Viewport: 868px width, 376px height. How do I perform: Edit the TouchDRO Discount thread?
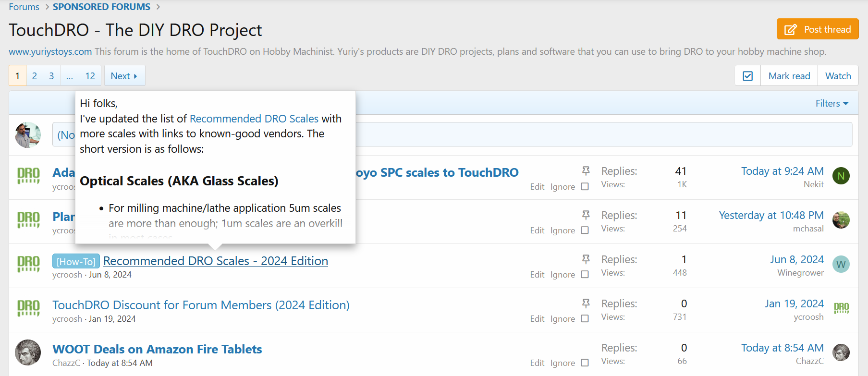point(537,319)
